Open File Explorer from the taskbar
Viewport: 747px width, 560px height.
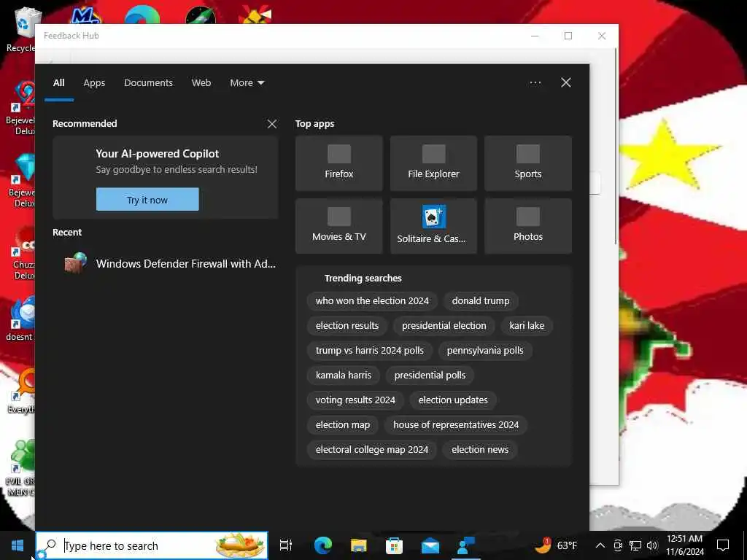tap(359, 545)
